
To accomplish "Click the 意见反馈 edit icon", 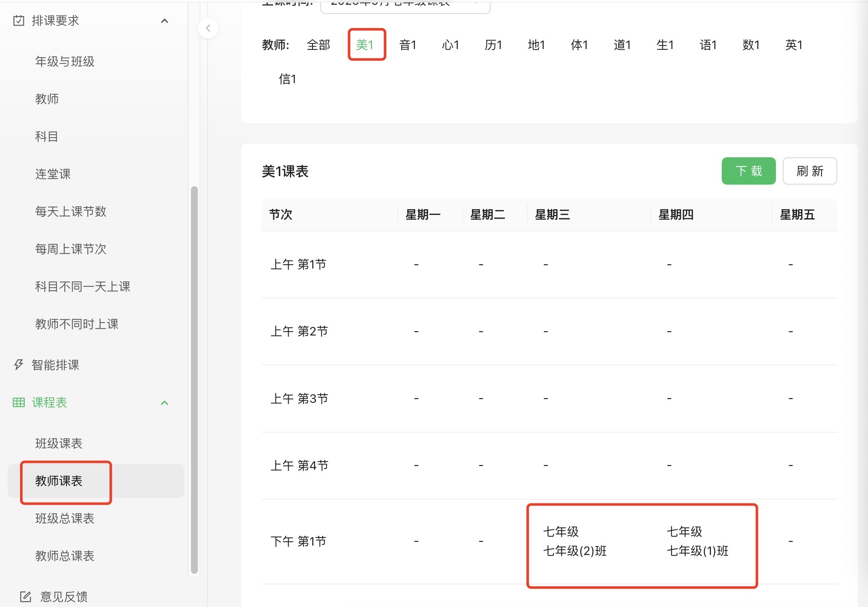I will (x=26, y=596).
